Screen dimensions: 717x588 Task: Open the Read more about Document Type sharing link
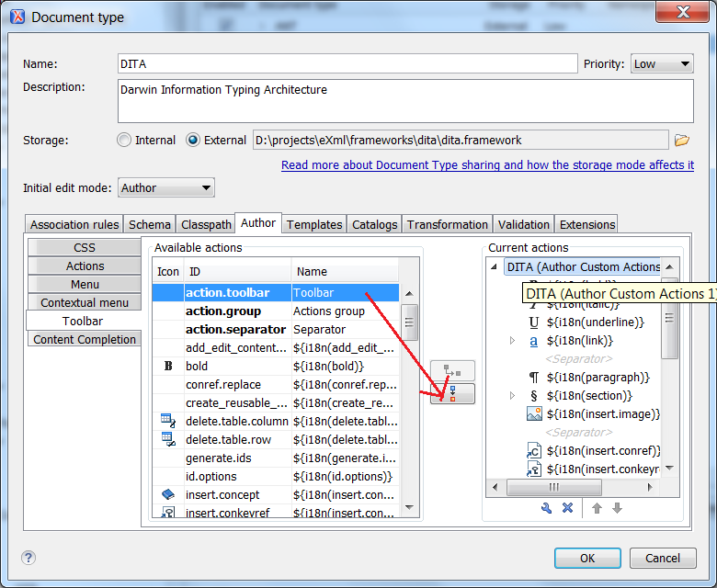coord(487,165)
